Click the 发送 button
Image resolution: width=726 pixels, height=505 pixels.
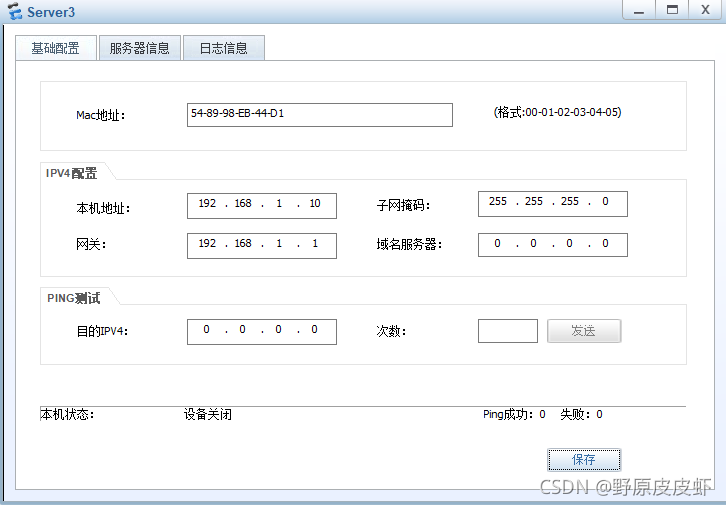click(x=584, y=331)
